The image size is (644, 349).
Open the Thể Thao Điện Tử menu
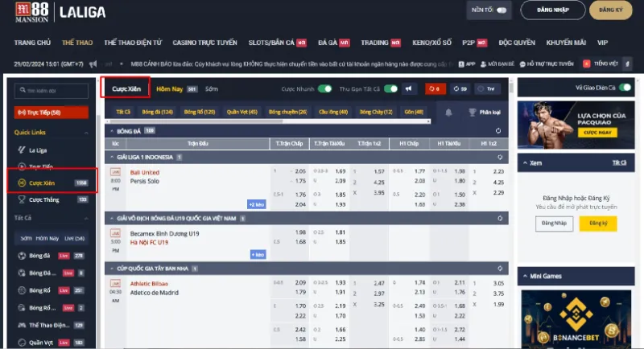[x=133, y=43]
